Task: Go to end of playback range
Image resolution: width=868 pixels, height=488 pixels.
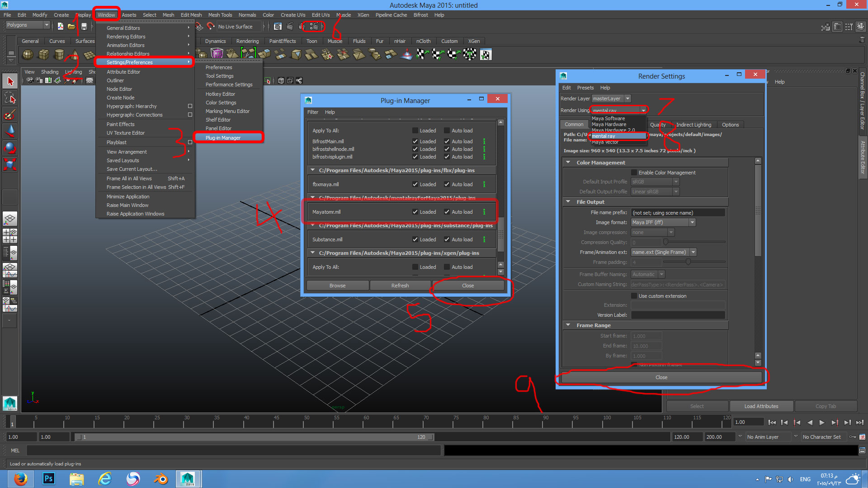Action: pyautogui.click(x=859, y=422)
